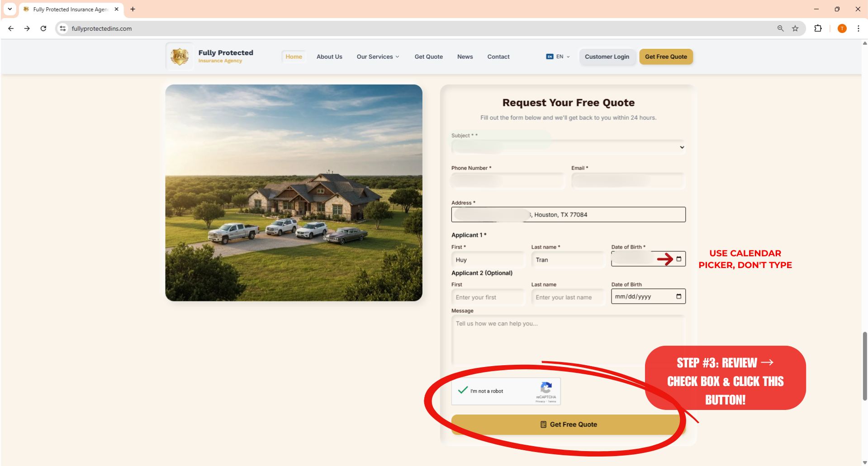Submit the form with Get Free Quote
868x466 pixels.
point(568,424)
